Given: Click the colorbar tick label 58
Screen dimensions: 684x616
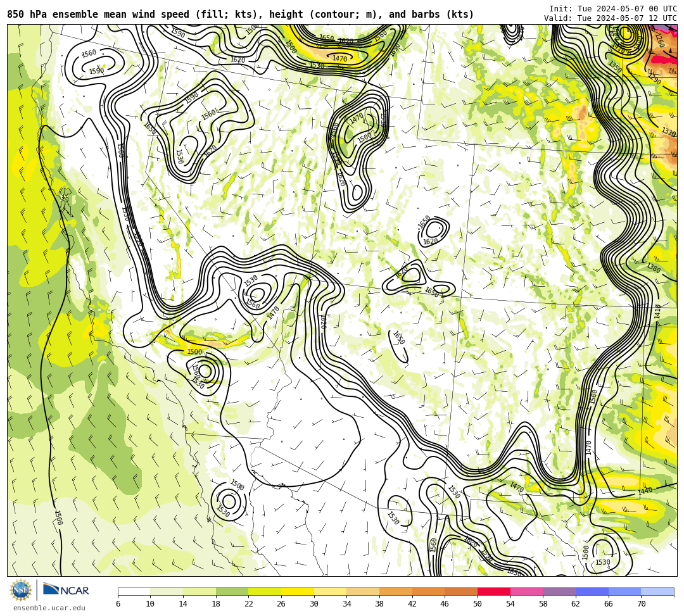Looking at the screenshot, I should (543, 604).
